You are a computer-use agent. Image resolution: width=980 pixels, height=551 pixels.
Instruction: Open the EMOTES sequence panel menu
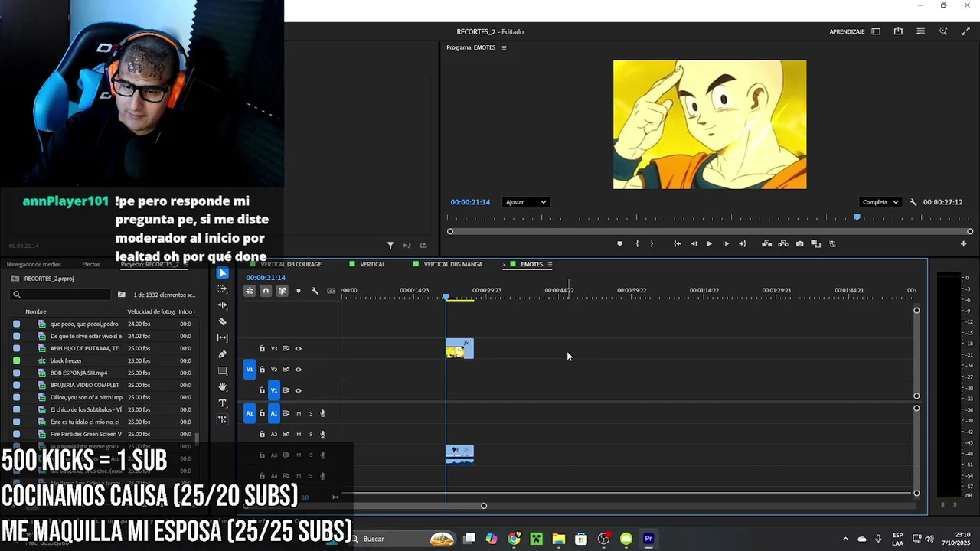(550, 265)
